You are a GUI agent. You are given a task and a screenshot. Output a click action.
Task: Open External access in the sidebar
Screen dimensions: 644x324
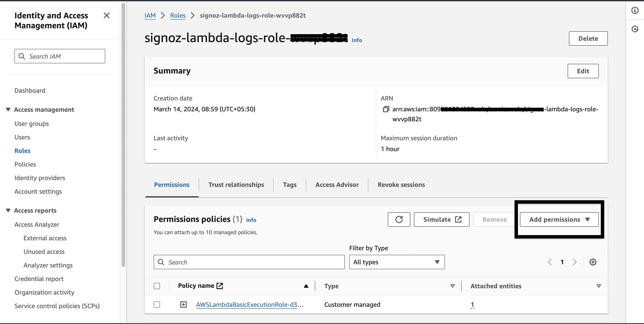pyautogui.click(x=45, y=238)
